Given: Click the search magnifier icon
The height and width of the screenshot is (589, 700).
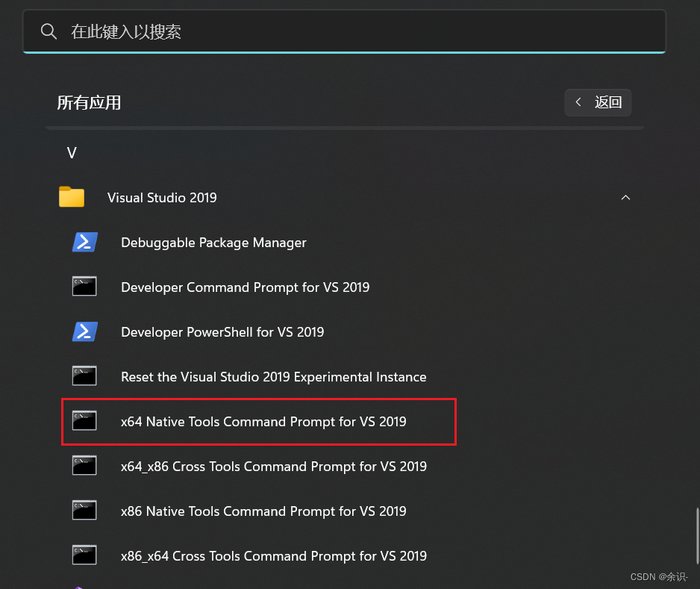Looking at the screenshot, I should [x=49, y=31].
